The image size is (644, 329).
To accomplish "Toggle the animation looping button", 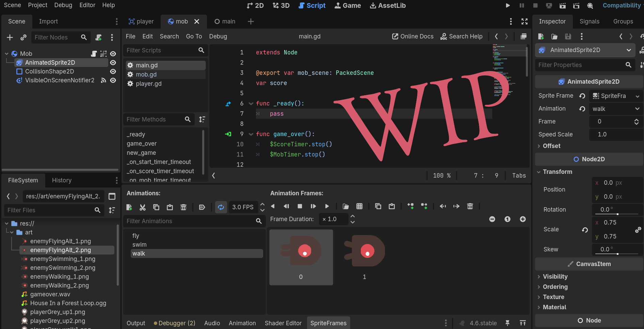I will pos(221,207).
